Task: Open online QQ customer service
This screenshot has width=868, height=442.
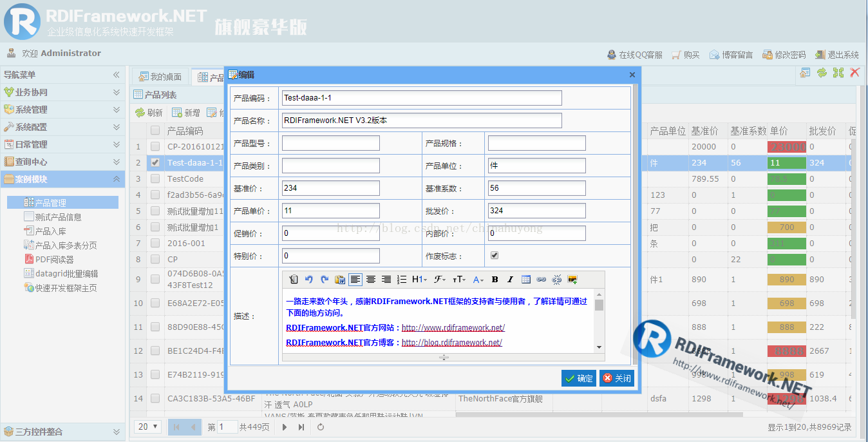Action: pyautogui.click(x=635, y=55)
